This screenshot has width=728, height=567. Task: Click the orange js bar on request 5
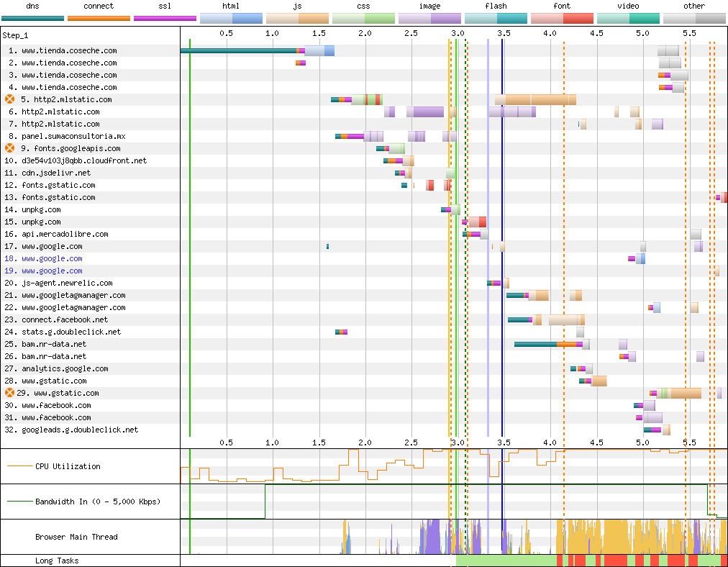point(540,99)
